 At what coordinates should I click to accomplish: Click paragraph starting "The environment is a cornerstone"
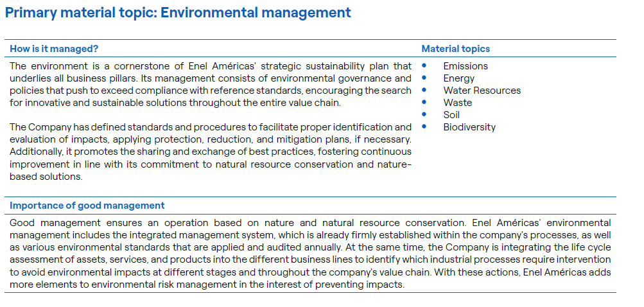211,84
